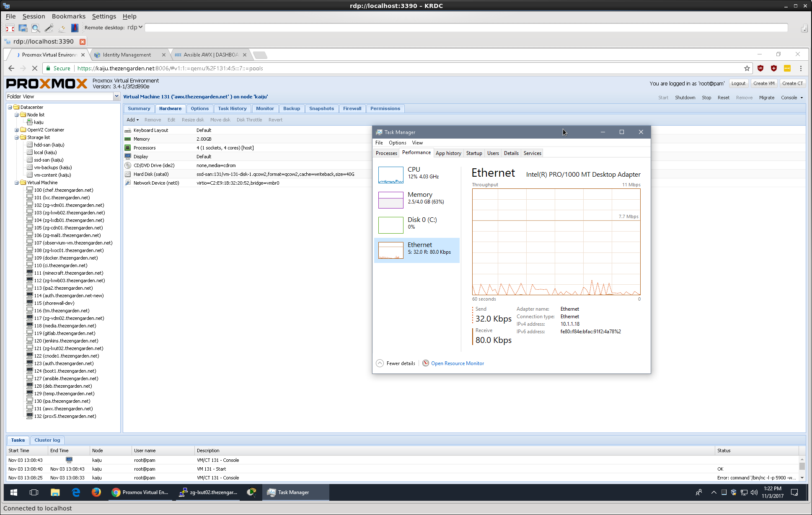The height and width of the screenshot is (515, 812).
Task: Click the volume speaker tray icon
Action: 754,492
